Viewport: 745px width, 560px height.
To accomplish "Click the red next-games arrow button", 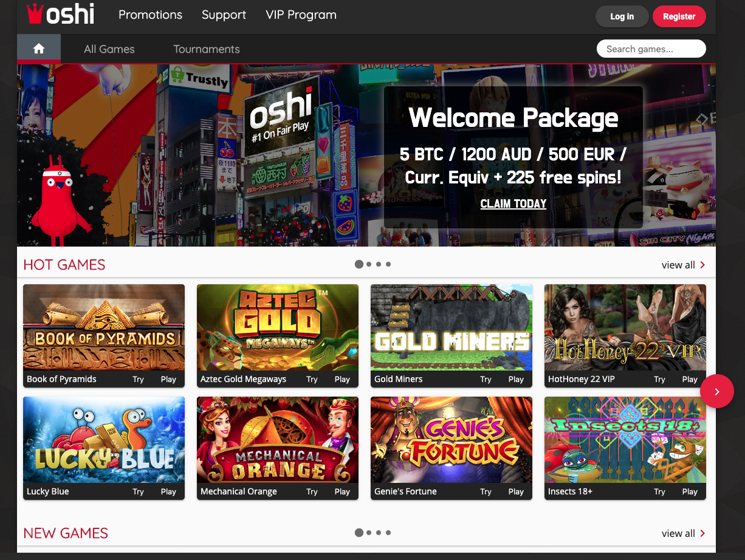I will tap(717, 391).
